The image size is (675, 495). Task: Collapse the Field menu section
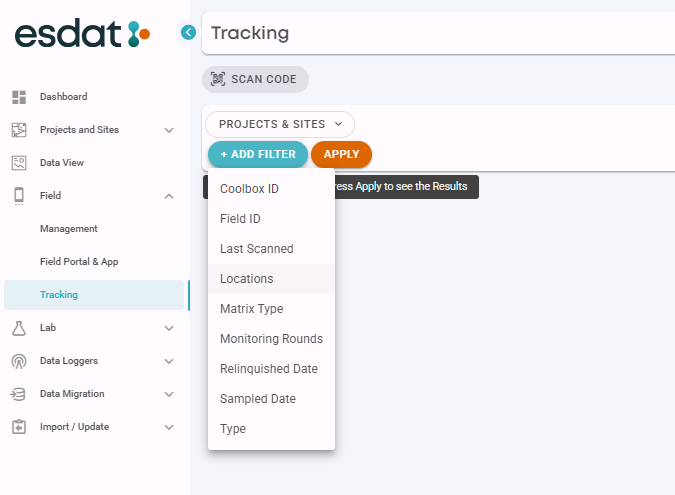[x=169, y=196]
